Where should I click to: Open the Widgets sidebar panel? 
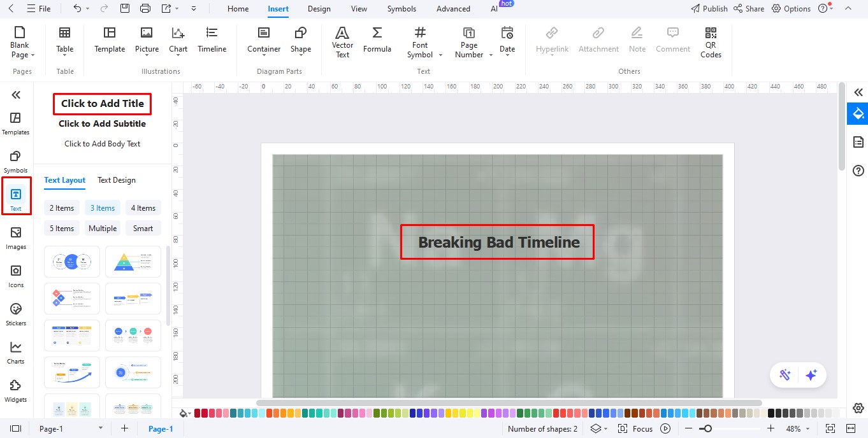pos(16,391)
